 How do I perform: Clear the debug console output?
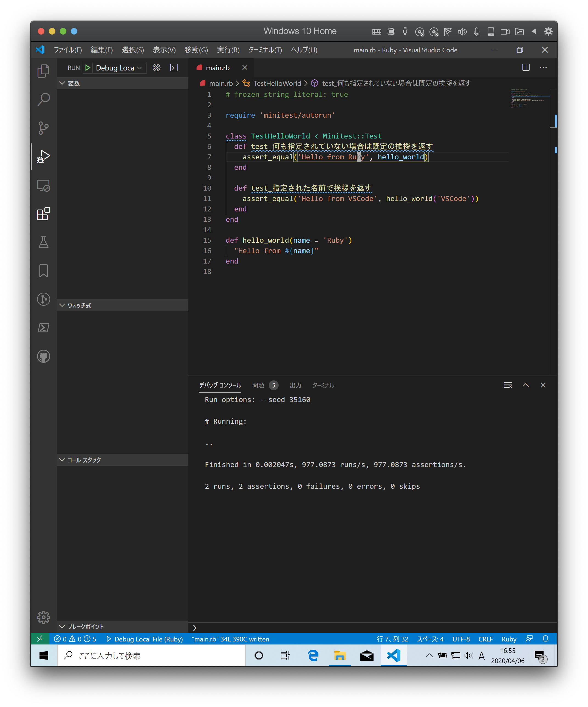508,385
